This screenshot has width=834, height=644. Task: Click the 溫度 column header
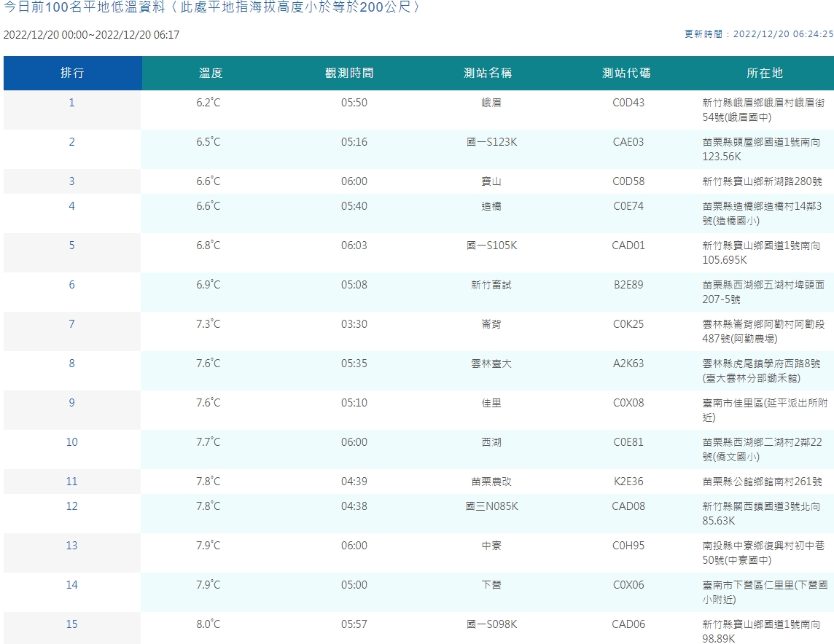[x=211, y=73]
